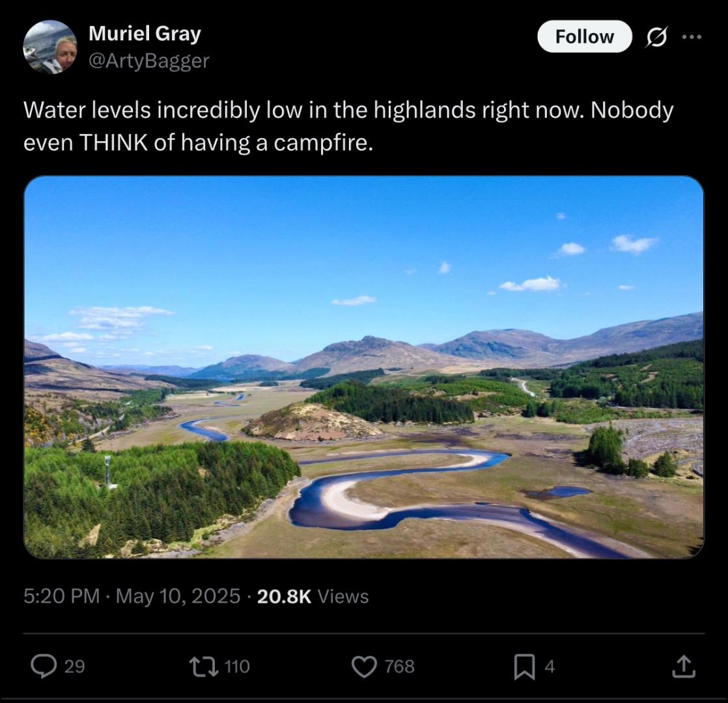Viewport: 728px width, 703px height.
Task: Like the post with the heart icon
Action: [365, 667]
